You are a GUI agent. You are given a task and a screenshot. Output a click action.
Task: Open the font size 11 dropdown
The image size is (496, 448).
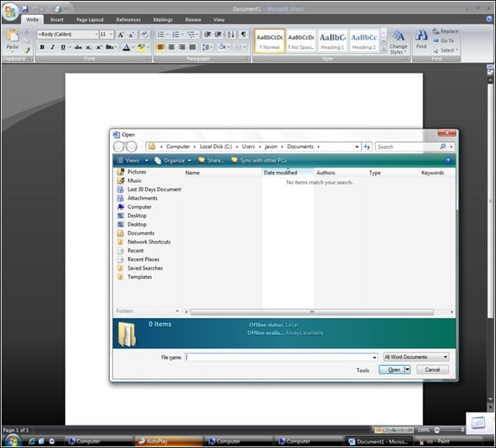click(x=111, y=34)
